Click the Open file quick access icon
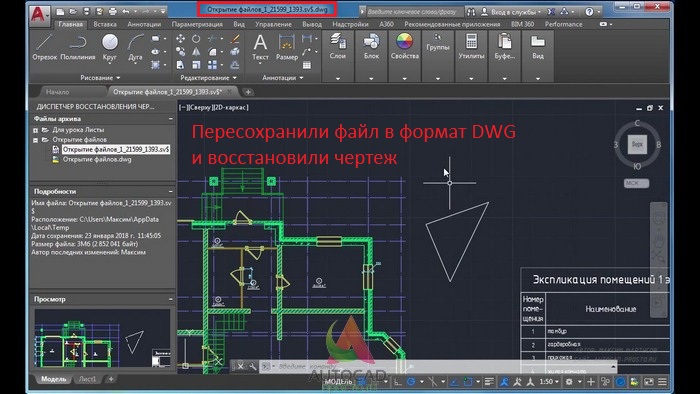This screenshot has height=394, width=700. [73, 11]
